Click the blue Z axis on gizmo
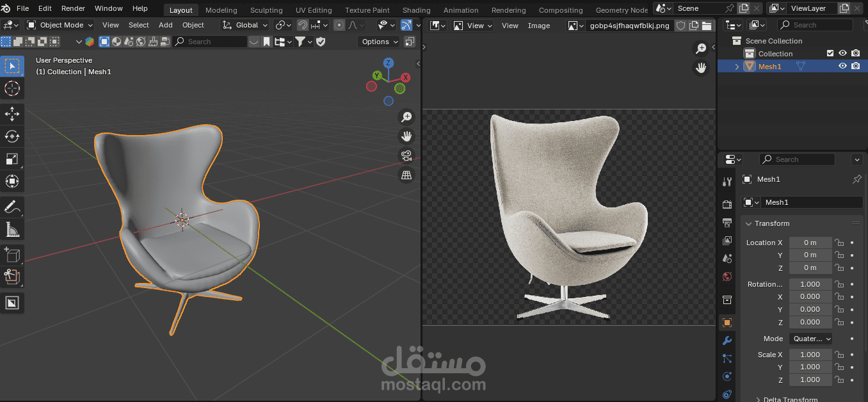 [389, 63]
